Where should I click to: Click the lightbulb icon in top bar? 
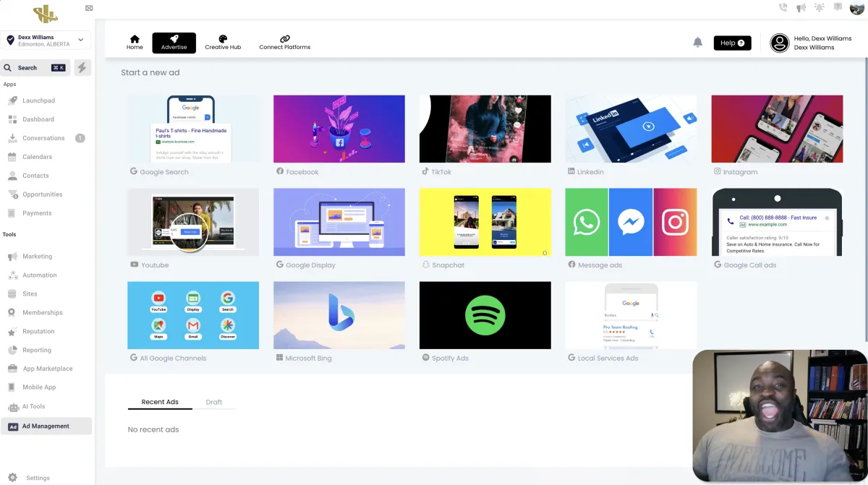[x=820, y=8]
